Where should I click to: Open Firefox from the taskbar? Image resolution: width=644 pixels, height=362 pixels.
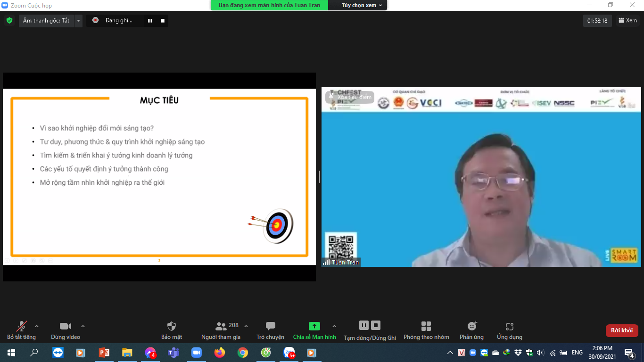click(220, 353)
